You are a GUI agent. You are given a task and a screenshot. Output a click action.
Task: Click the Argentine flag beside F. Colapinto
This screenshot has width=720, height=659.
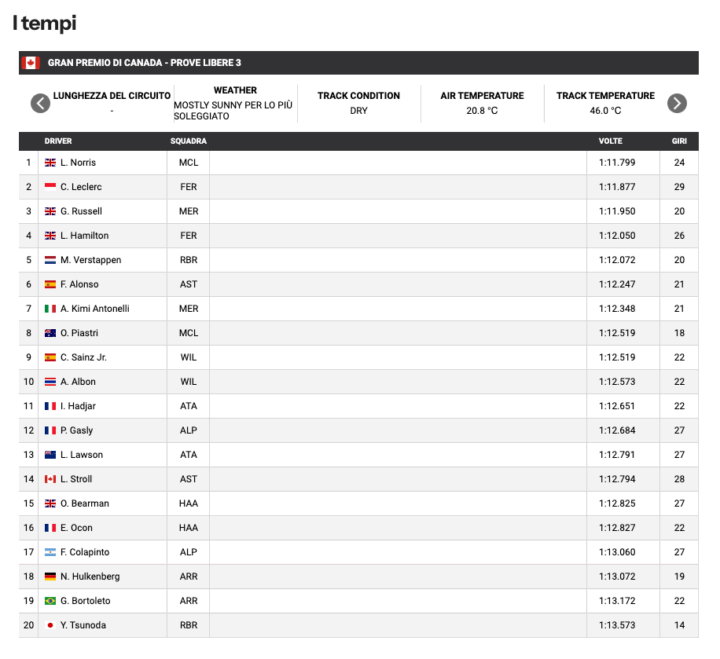50,552
